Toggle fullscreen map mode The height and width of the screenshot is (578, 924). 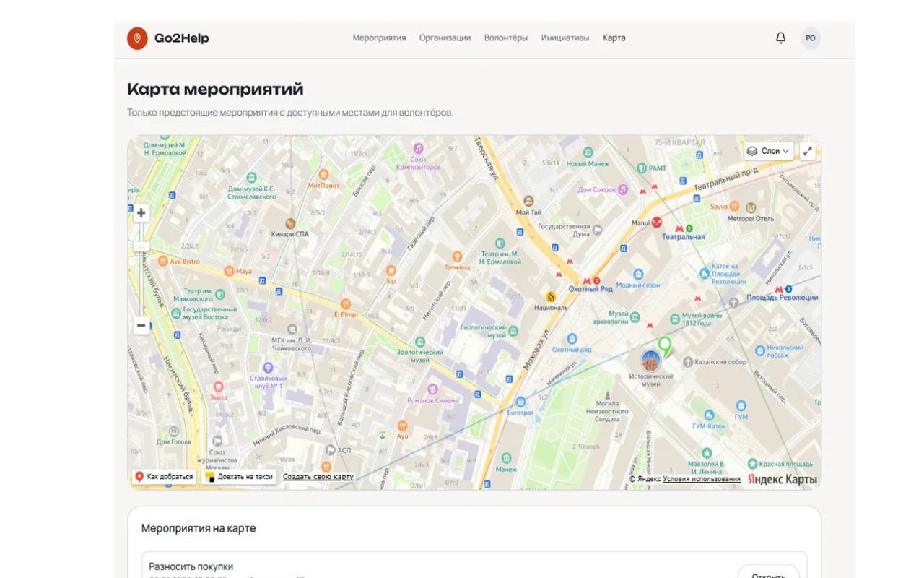click(808, 151)
